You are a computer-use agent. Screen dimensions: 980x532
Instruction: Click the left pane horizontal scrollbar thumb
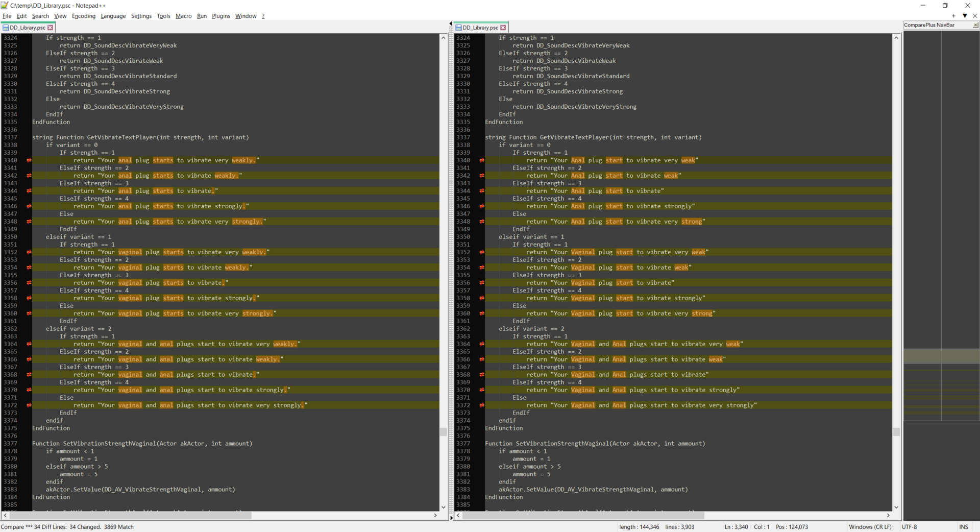pyautogui.click(x=130, y=516)
